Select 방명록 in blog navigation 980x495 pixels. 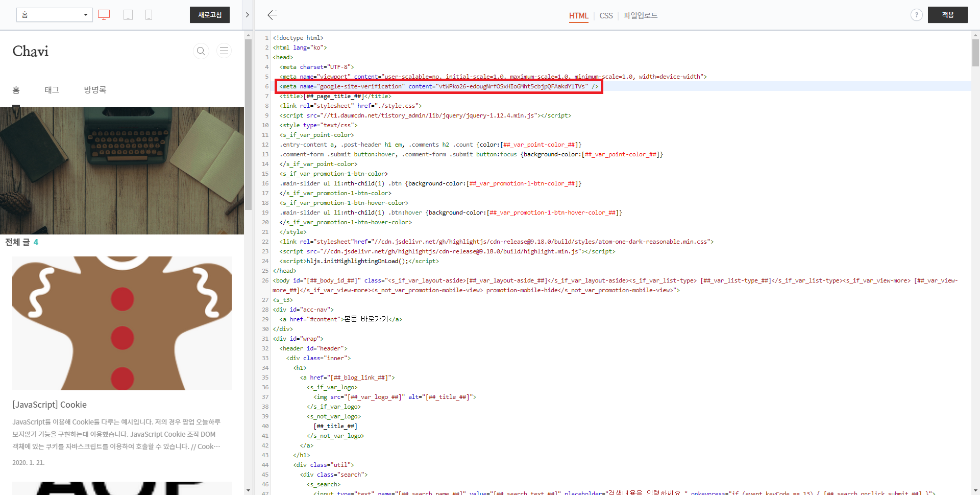pyautogui.click(x=95, y=90)
